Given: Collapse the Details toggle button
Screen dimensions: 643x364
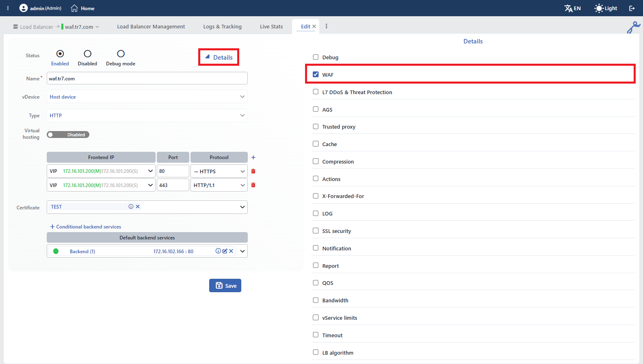Looking at the screenshot, I should 219,57.
